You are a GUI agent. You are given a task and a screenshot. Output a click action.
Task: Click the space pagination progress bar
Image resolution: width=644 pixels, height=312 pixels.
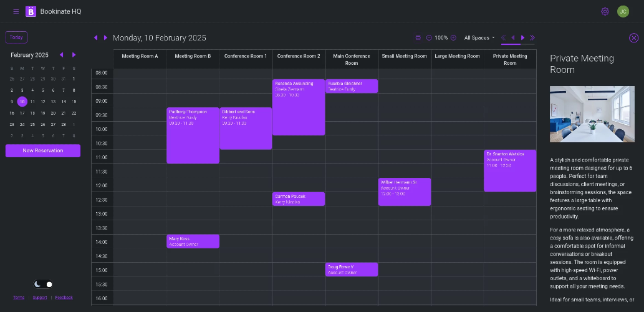[517, 44]
